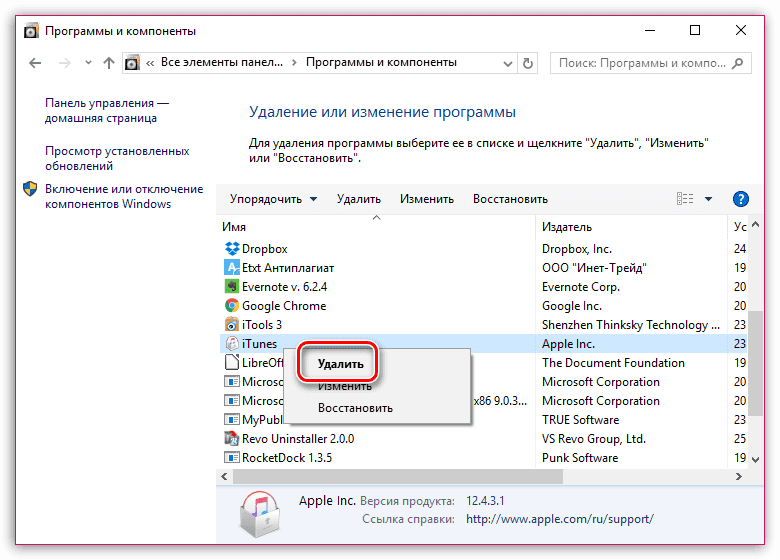Click Все элементы панели breadcrumb
This screenshot has width=780, height=560.
tap(222, 62)
